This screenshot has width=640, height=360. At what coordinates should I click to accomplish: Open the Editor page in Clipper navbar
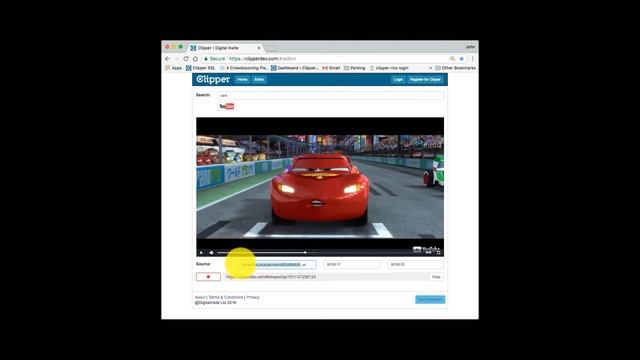pos(259,80)
